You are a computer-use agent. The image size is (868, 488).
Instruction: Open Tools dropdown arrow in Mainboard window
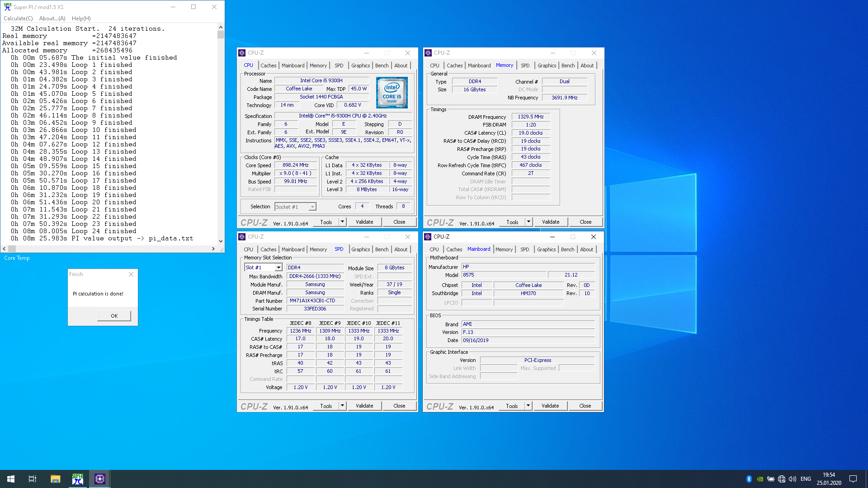(528, 406)
